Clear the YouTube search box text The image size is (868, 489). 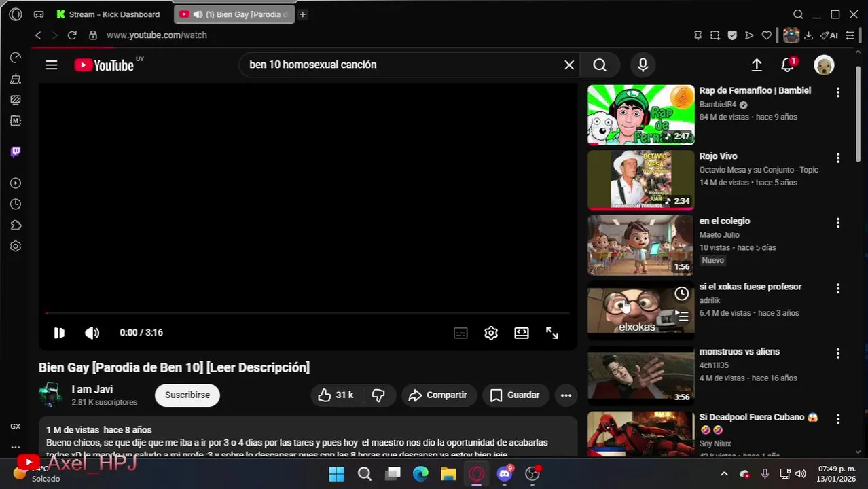[569, 65]
